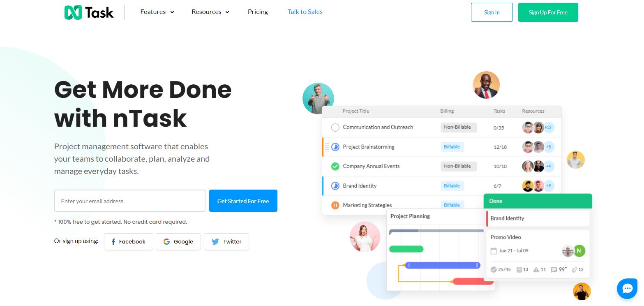Click green N avatar on Promo Video card
Image resolution: width=644 pixels, height=306 pixels.
tap(579, 251)
